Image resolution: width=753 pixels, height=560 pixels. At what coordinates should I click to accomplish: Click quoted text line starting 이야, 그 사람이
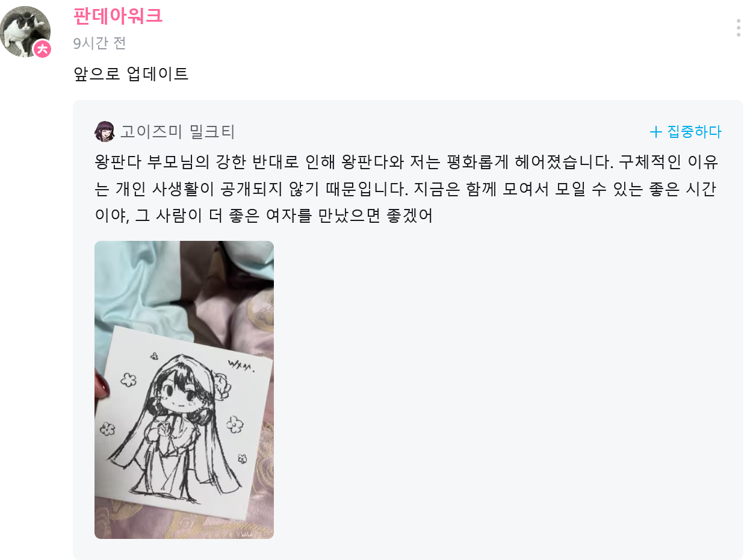coord(264,215)
